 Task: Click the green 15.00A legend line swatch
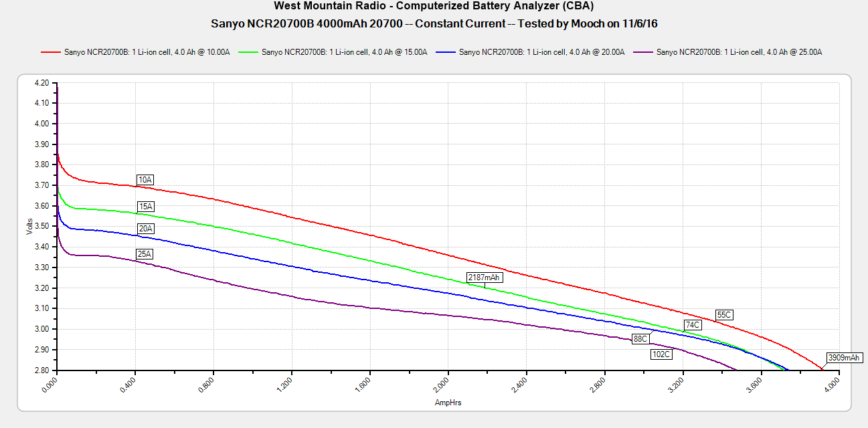(x=248, y=52)
